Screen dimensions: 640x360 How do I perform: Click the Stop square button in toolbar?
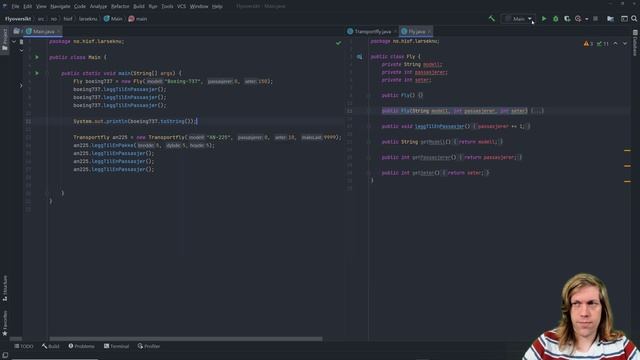(x=596, y=19)
